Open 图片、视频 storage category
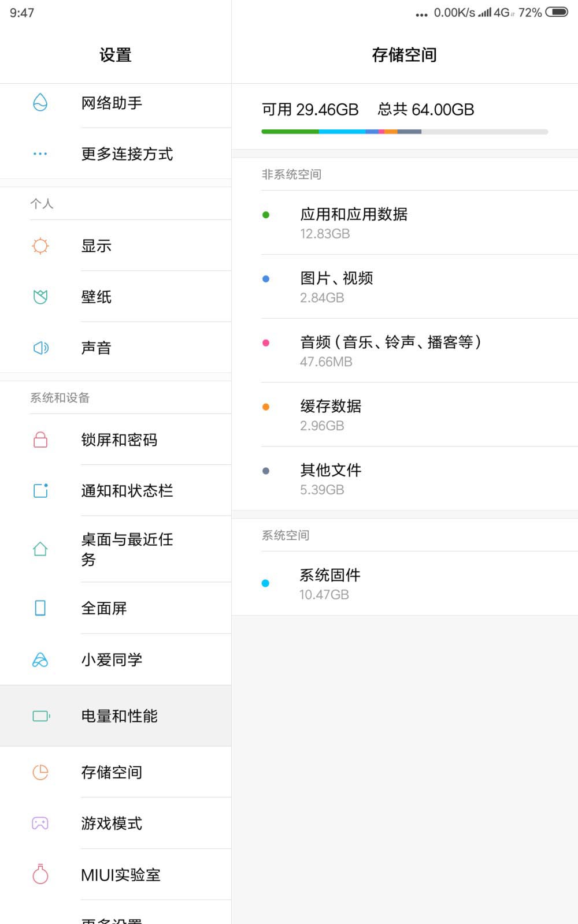578x924 pixels. (336, 286)
